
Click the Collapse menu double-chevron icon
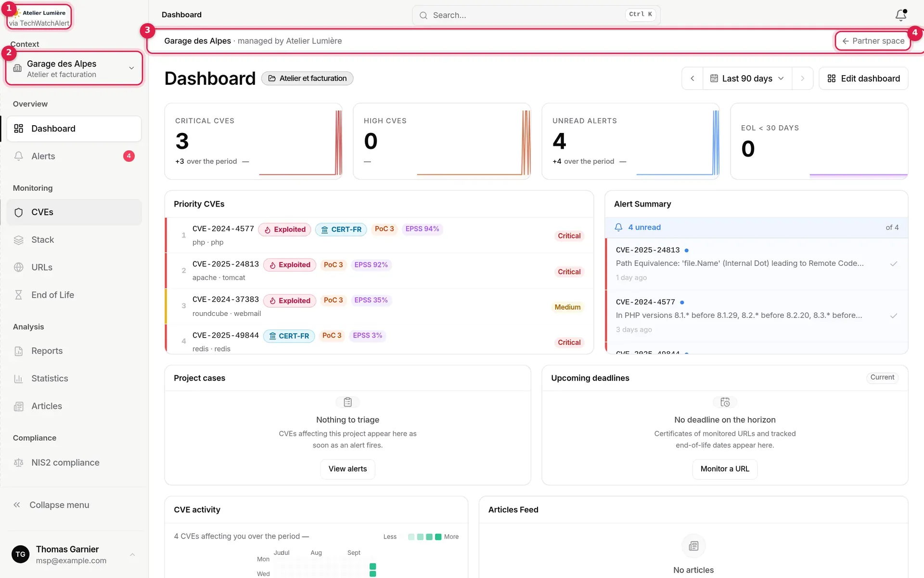[17, 505]
